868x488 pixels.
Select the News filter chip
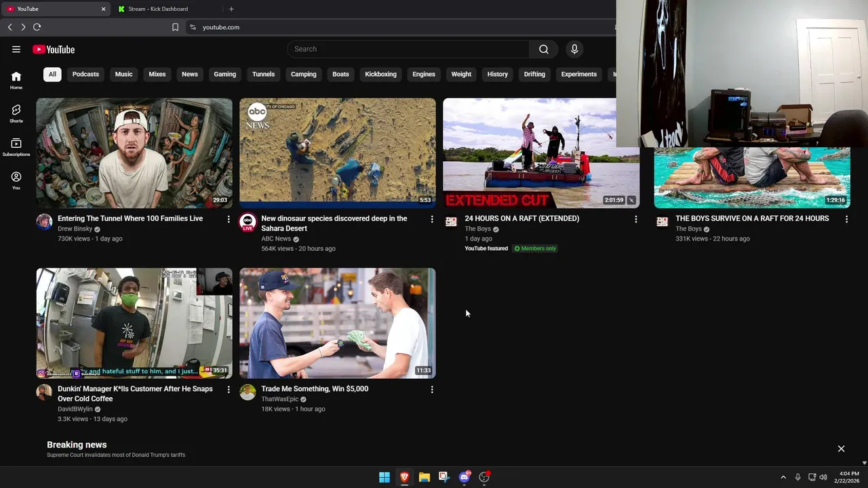click(190, 74)
